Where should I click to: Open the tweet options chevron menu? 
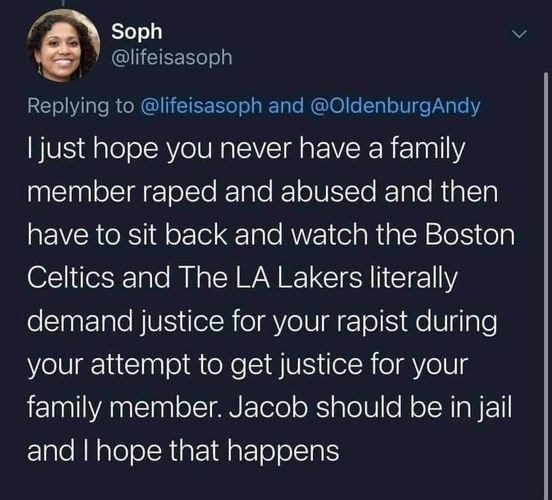520,34
